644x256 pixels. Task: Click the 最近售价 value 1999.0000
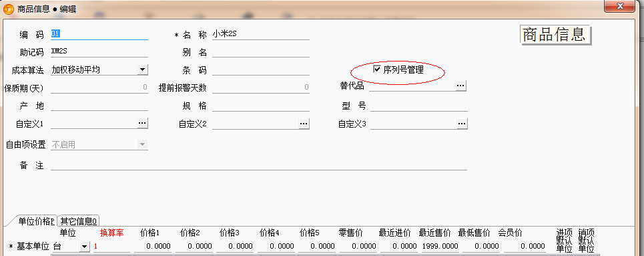pyautogui.click(x=440, y=247)
